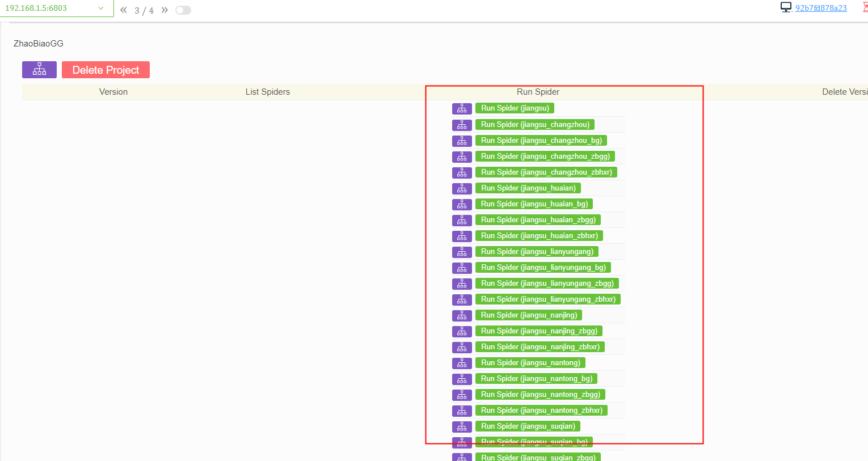The width and height of the screenshot is (868, 461).
Task: Click the multinode icon for jiangsu_huaian
Action: [462, 188]
